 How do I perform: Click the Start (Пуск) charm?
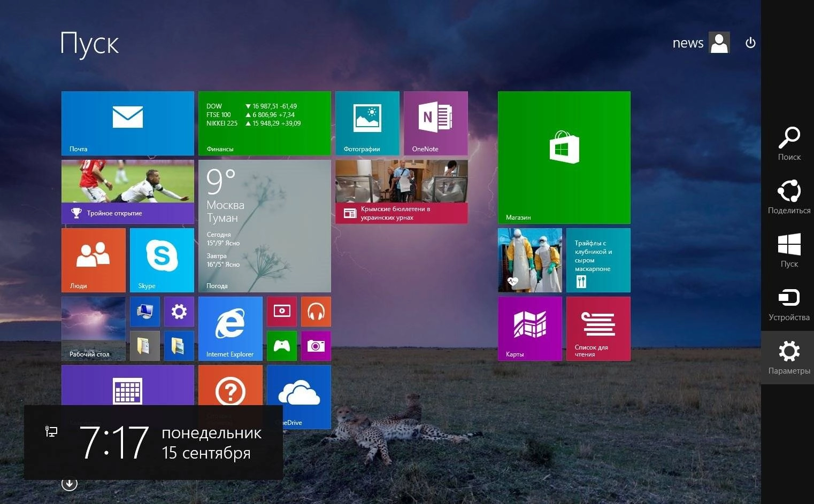point(789,251)
